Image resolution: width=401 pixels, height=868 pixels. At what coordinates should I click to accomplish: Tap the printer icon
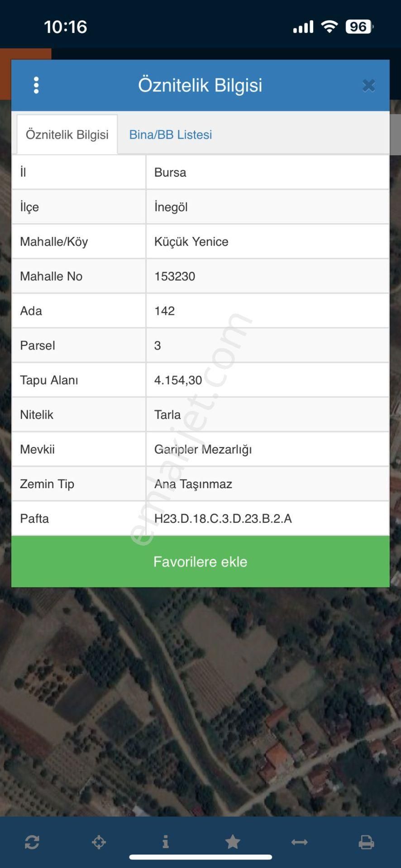[x=366, y=842]
